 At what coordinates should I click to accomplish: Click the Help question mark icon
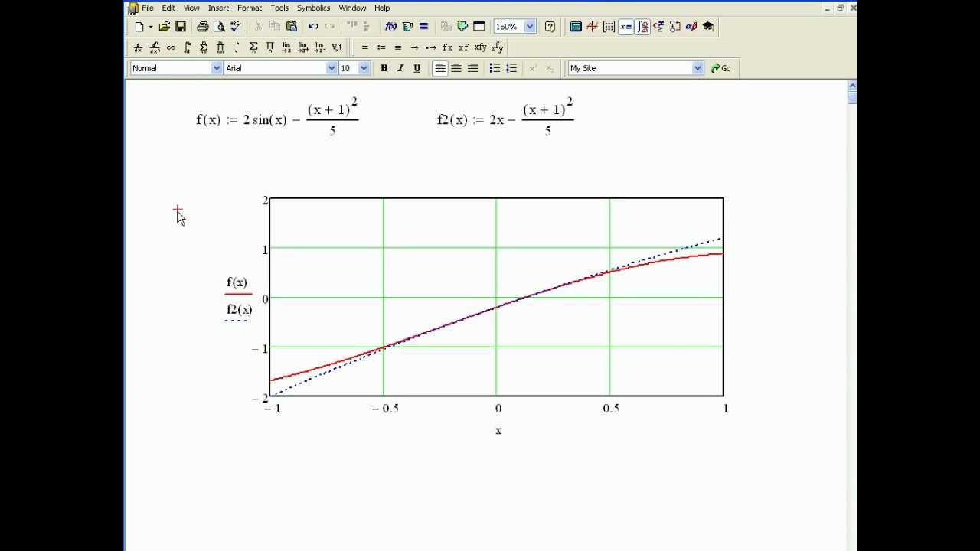(550, 27)
